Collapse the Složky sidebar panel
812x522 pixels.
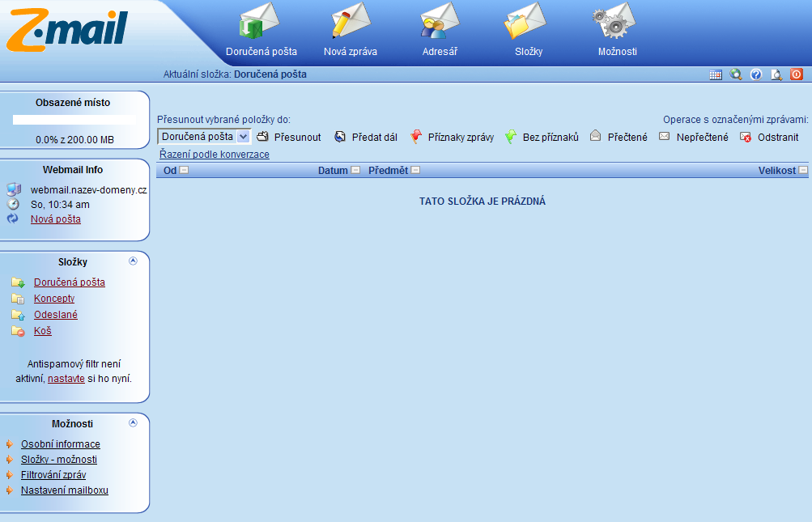click(x=134, y=261)
